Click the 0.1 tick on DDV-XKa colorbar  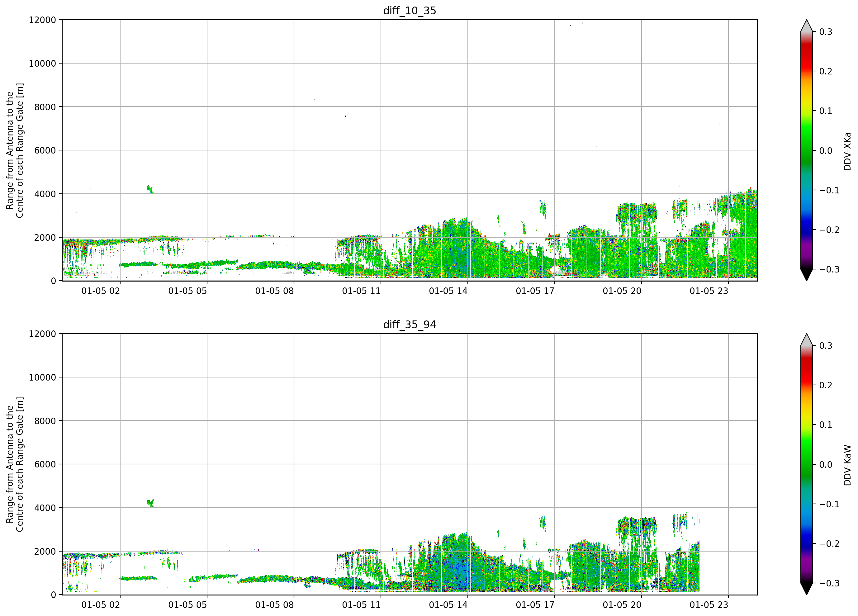(826, 111)
